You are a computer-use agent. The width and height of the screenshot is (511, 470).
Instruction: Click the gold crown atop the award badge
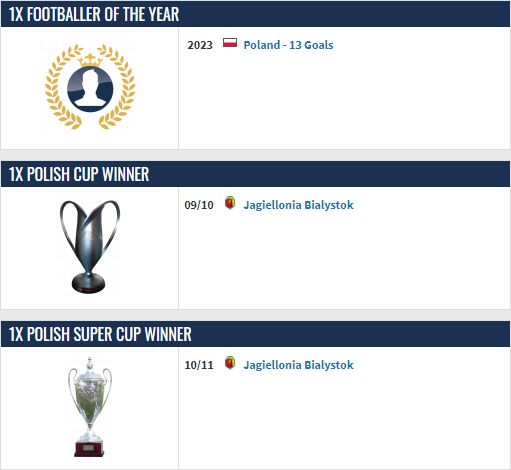90,60
